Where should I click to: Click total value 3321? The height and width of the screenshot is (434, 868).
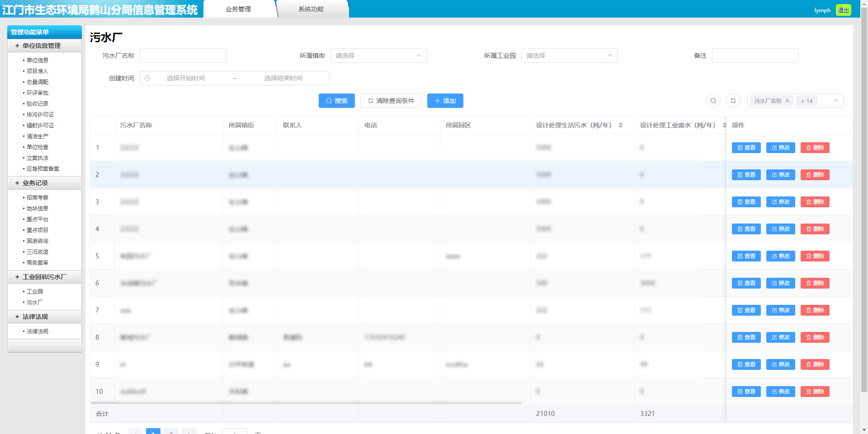click(x=647, y=413)
